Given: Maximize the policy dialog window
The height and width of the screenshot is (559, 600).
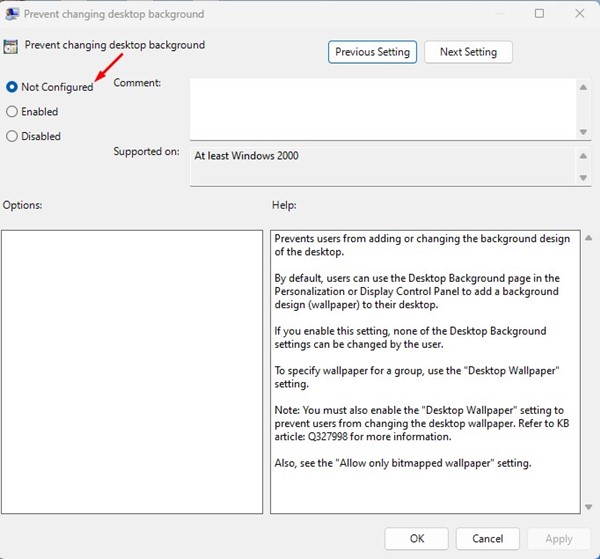Looking at the screenshot, I should tap(539, 13).
